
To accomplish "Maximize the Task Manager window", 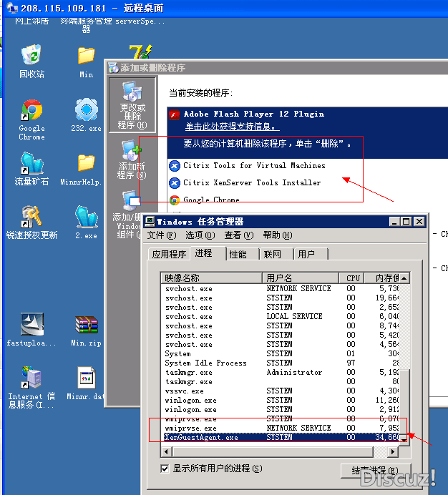I will (406, 222).
